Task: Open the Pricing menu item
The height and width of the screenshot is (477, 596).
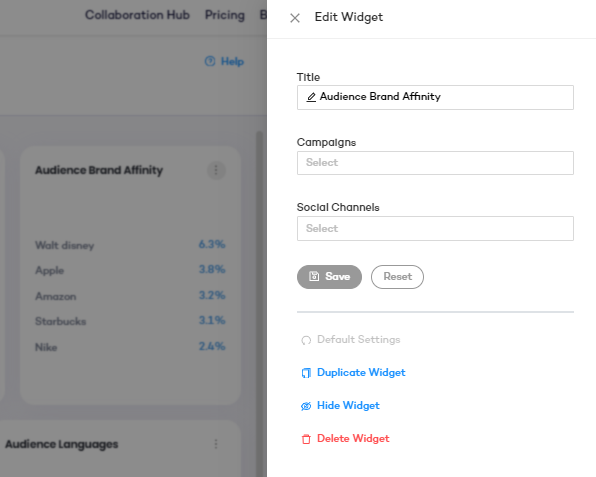Action: [x=225, y=15]
